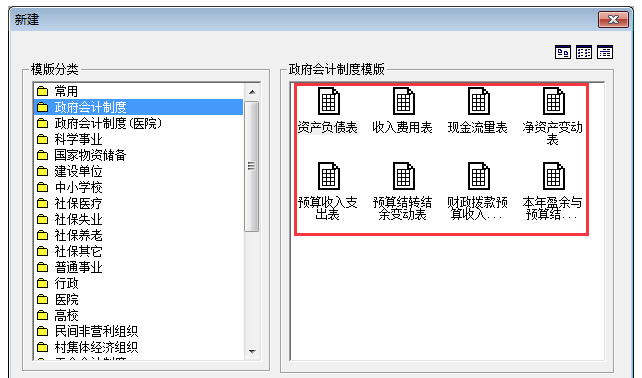Select the 收入费用表 template icon
Viewport: 642px width, 378px height.
[403, 101]
